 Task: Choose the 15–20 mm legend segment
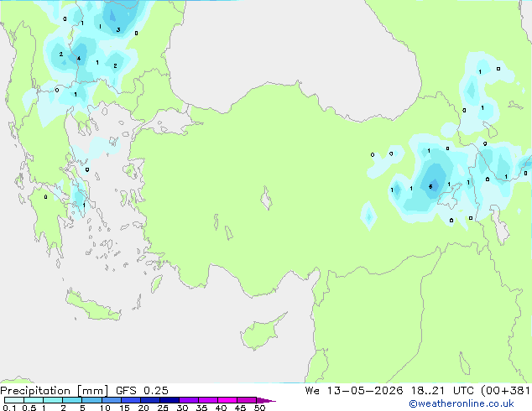[x=131, y=400]
